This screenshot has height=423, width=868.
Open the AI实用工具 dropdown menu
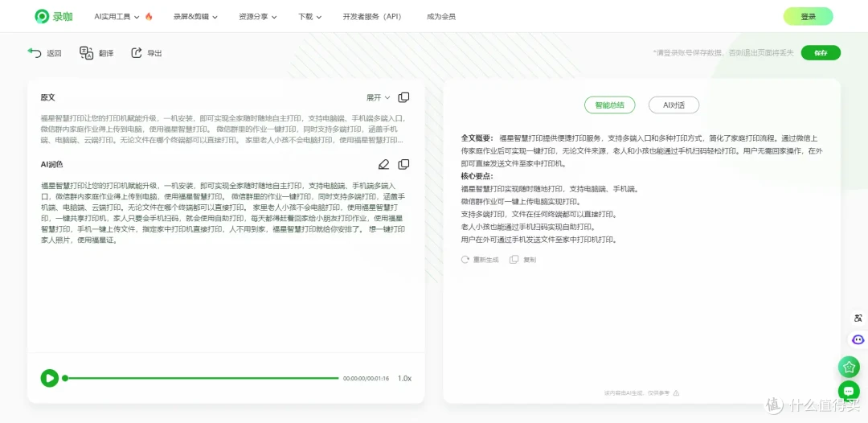click(117, 17)
